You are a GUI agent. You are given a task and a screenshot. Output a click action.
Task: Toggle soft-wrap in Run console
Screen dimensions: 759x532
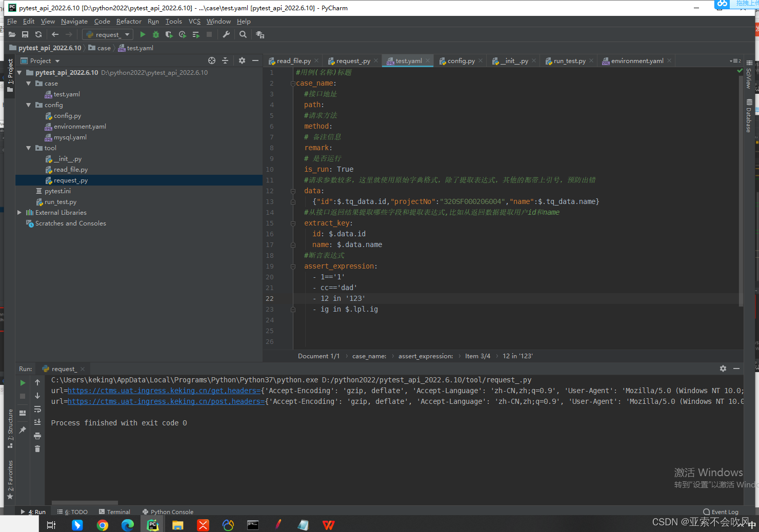(37, 410)
